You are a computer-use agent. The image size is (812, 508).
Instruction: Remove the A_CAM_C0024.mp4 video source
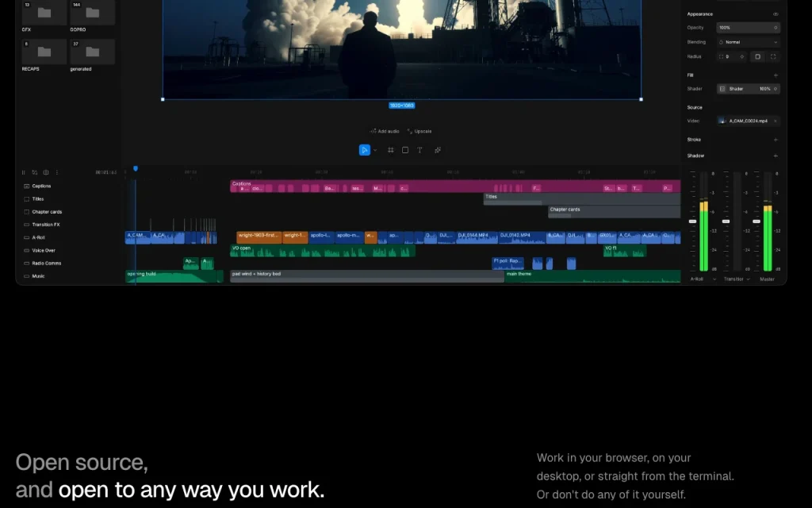[776, 121]
